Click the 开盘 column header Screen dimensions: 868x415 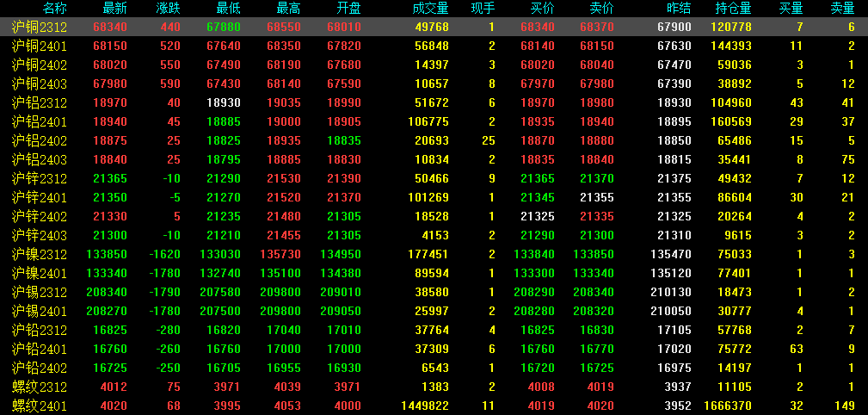pos(348,9)
